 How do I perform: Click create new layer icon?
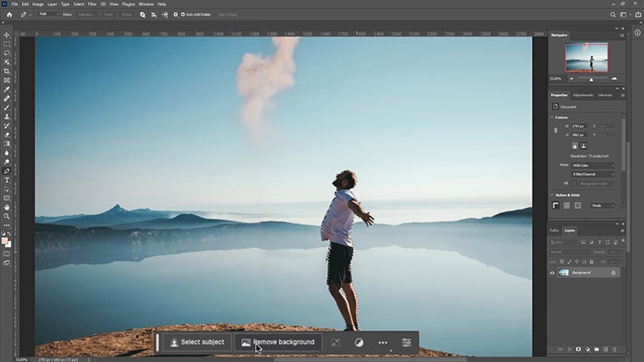point(606,349)
